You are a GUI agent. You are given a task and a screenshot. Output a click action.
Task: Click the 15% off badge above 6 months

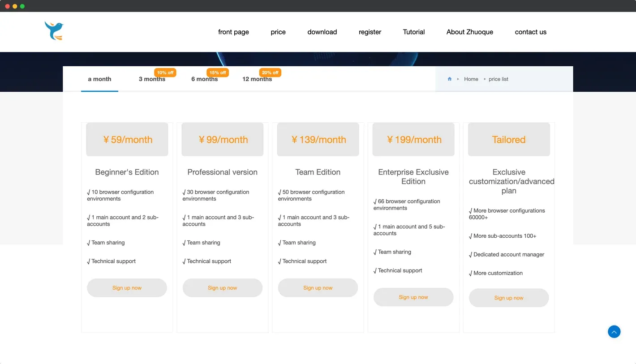[218, 72]
